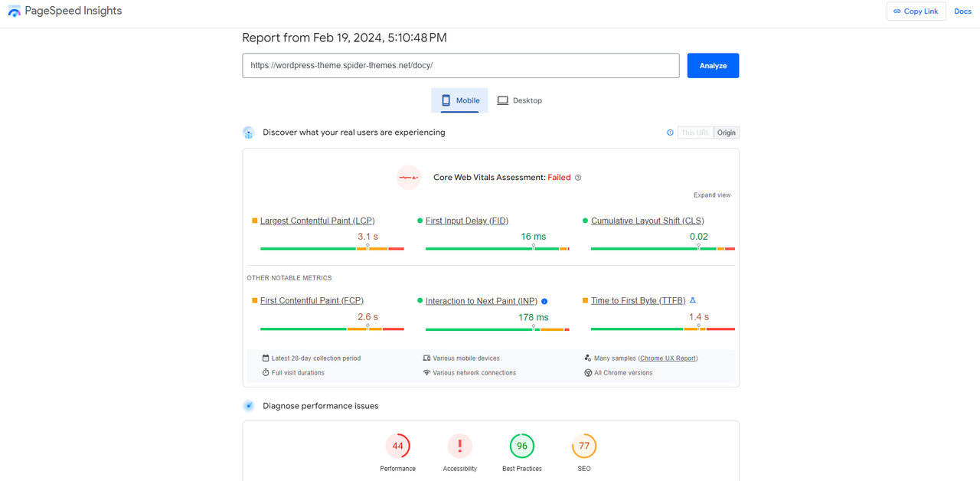This screenshot has height=481, width=980.
Task: Click the Accessibility error exclamation gauge
Action: [460, 446]
